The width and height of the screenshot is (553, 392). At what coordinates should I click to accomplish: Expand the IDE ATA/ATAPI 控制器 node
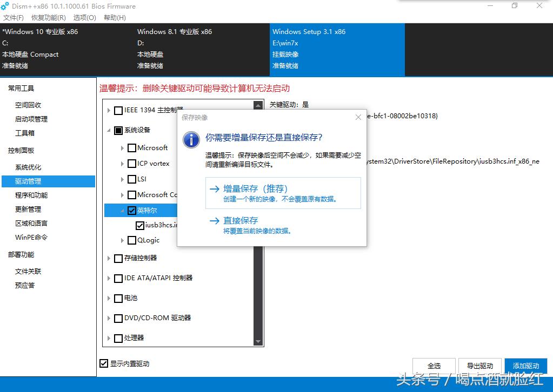[x=109, y=278]
